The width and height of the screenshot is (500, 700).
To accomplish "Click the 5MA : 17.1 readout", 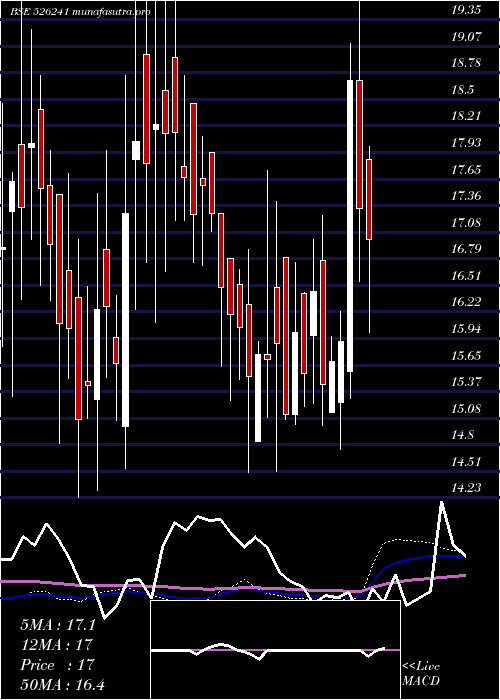I will pyautogui.click(x=58, y=625).
